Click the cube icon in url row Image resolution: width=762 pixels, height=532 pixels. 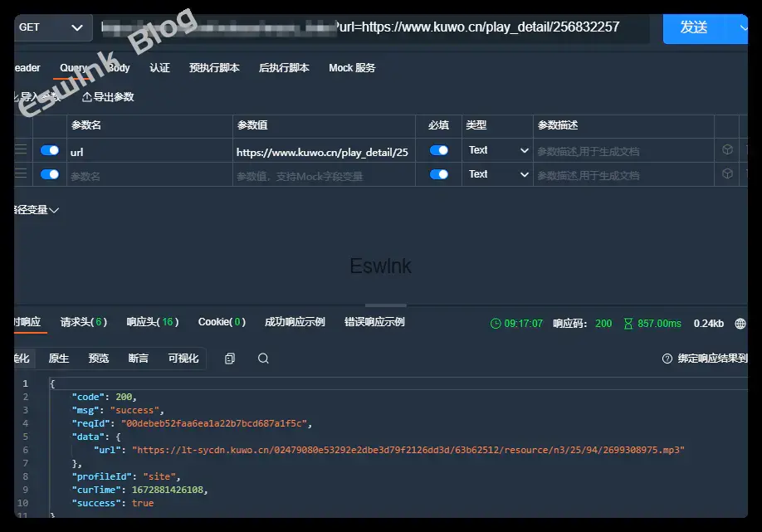pyautogui.click(x=727, y=150)
